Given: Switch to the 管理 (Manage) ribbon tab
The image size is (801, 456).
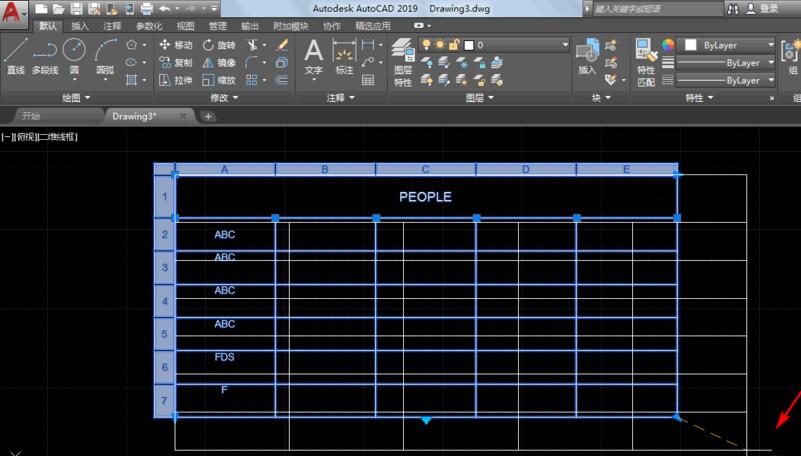Looking at the screenshot, I should pos(218,26).
